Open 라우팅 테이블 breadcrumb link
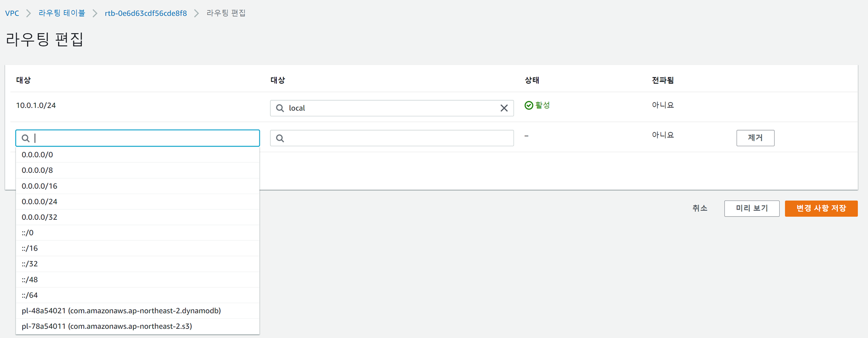 point(62,13)
